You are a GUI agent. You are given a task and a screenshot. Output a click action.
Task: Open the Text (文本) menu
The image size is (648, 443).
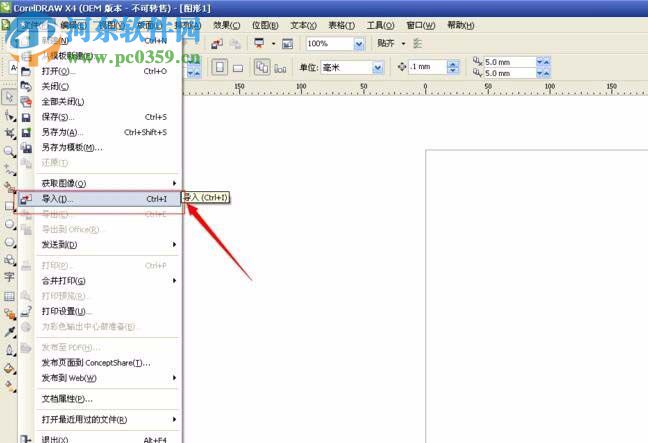point(303,25)
